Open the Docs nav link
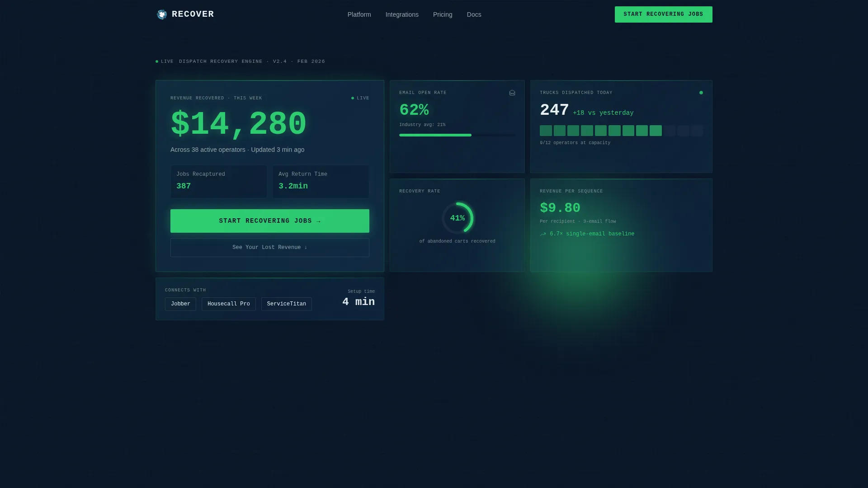Screen dimensions: 868x488 pyautogui.click(x=474, y=14)
